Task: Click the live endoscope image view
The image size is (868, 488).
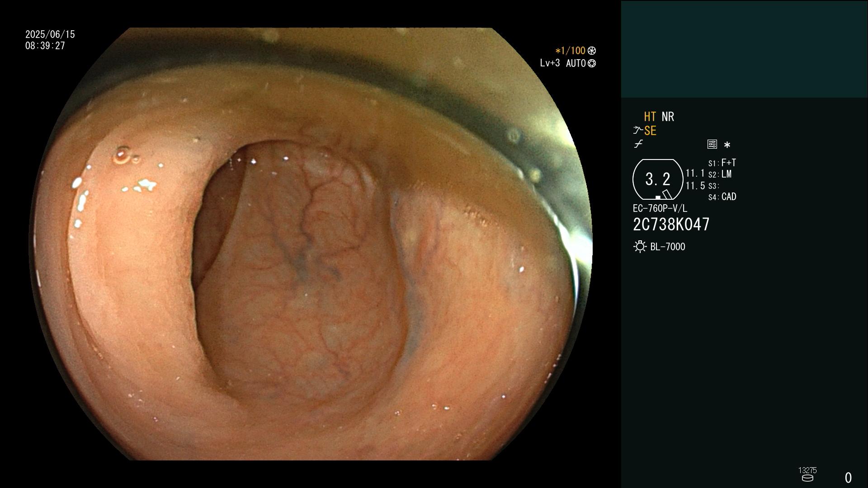Action: (x=311, y=244)
